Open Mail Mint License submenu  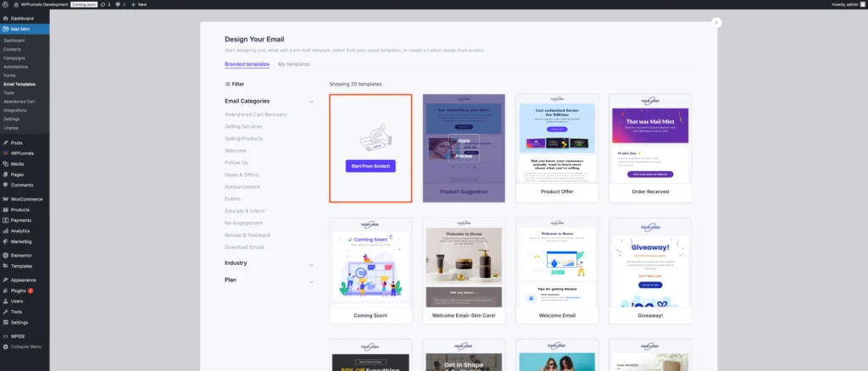pyautogui.click(x=11, y=128)
